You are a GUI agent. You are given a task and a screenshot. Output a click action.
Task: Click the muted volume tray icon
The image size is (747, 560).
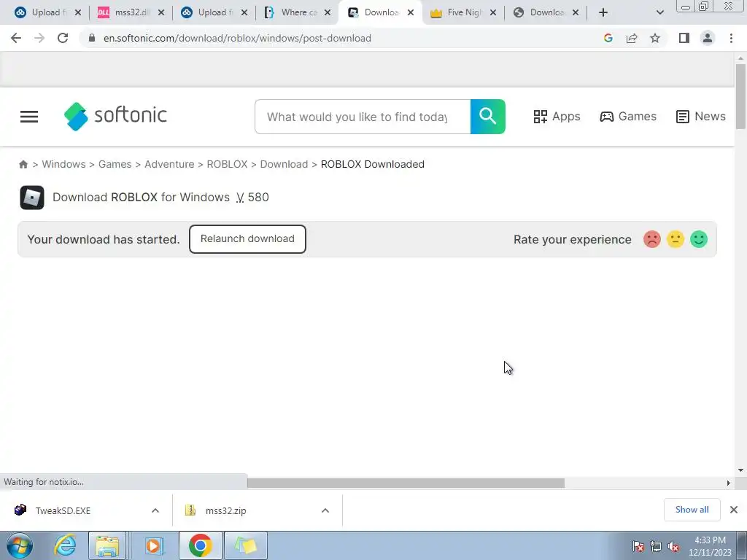pyautogui.click(x=673, y=547)
